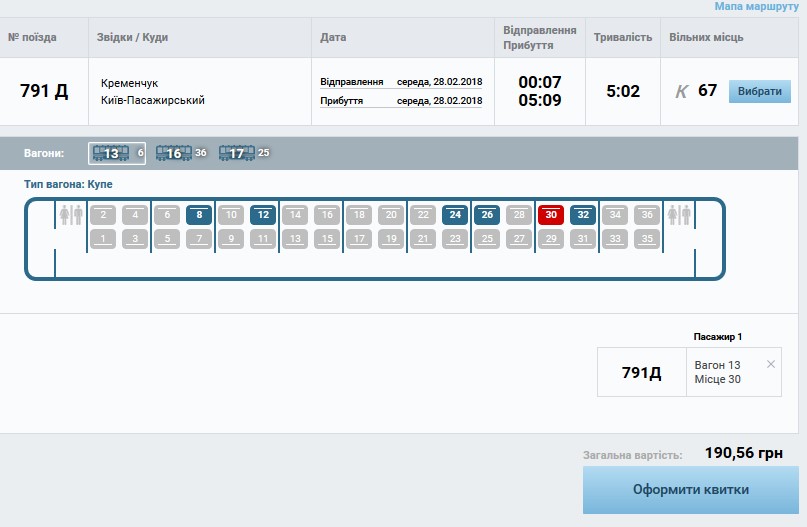
Task: Pick available seat 24
Action: (x=455, y=215)
